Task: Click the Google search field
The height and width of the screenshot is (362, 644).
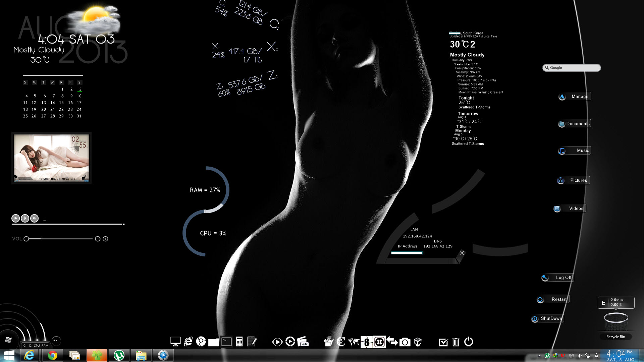Action: click(572, 68)
